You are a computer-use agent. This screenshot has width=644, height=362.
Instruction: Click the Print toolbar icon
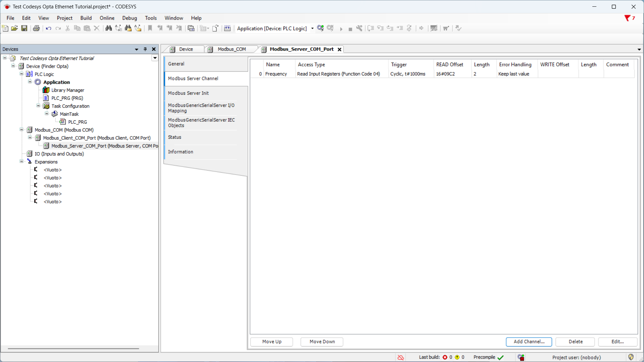pyautogui.click(x=36, y=28)
